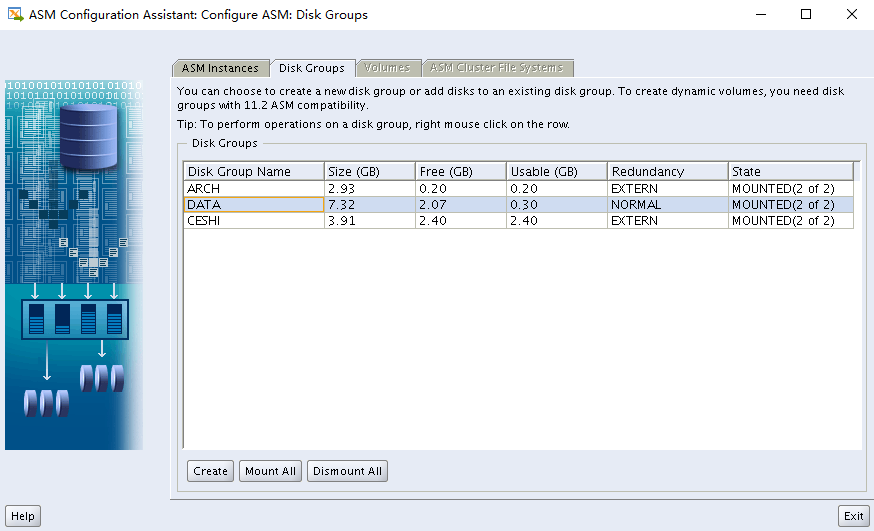
Task: Click the Mount All button
Action: 270,471
